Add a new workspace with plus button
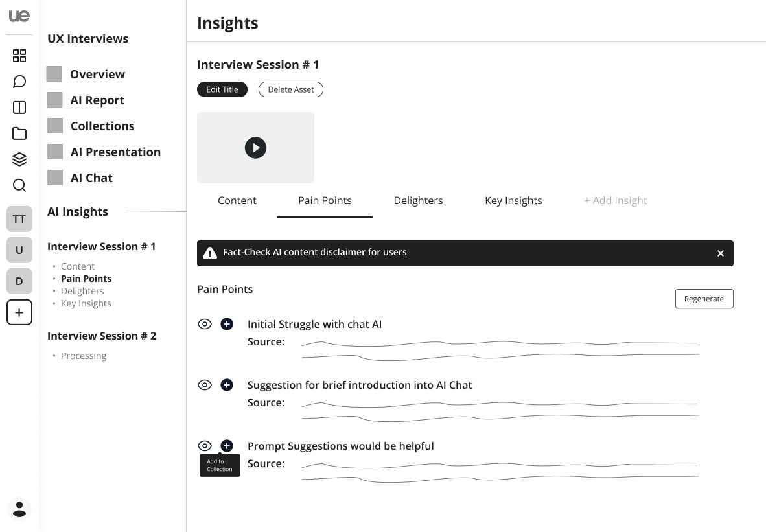The width and height of the screenshot is (766, 532). pos(19,312)
